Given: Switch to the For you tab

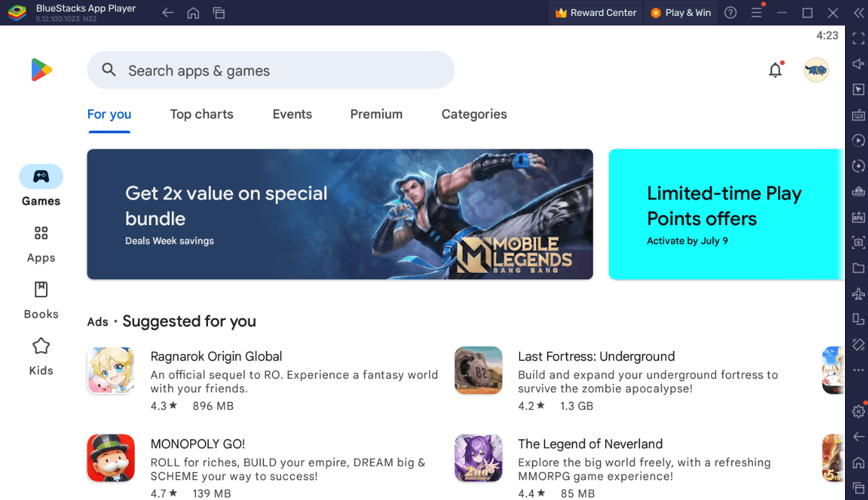Looking at the screenshot, I should point(109,114).
